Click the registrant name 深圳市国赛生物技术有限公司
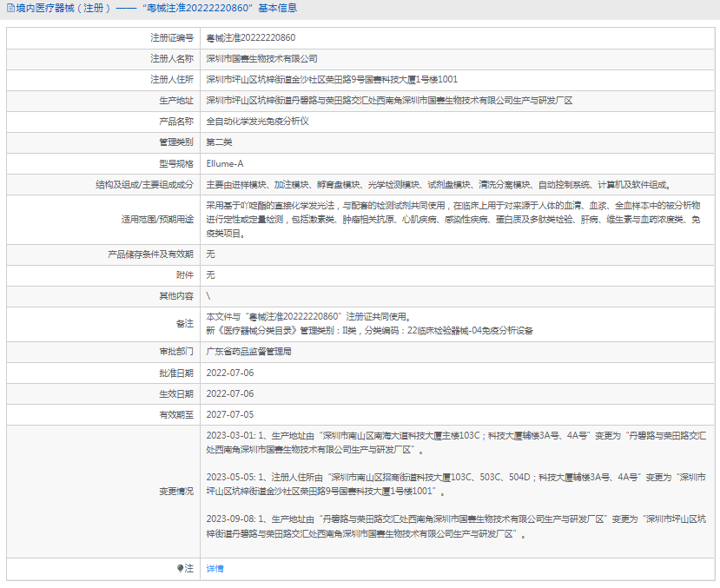This screenshot has width=720, height=588. click(x=261, y=59)
